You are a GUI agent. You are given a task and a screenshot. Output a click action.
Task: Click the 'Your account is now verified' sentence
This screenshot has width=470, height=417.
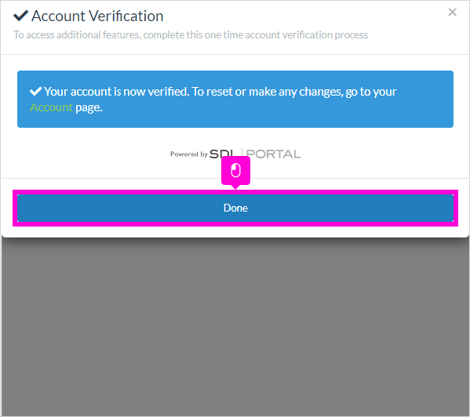[x=117, y=91]
